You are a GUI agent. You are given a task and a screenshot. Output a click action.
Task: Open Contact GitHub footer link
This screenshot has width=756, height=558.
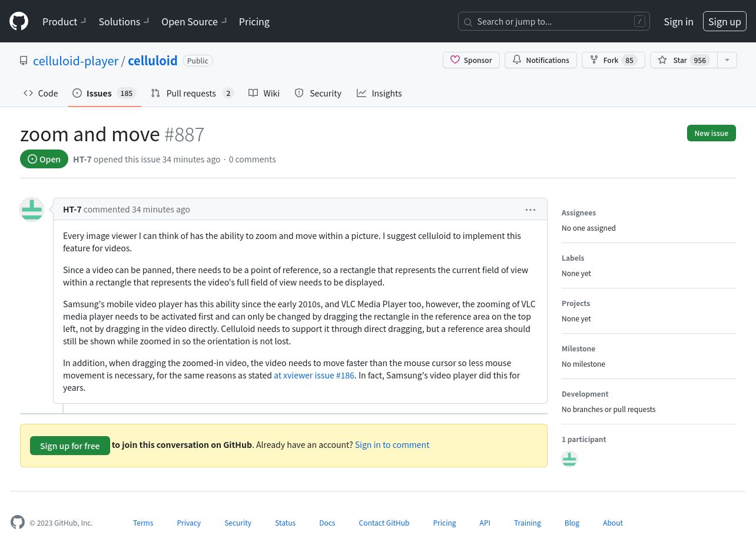(384, 523)
